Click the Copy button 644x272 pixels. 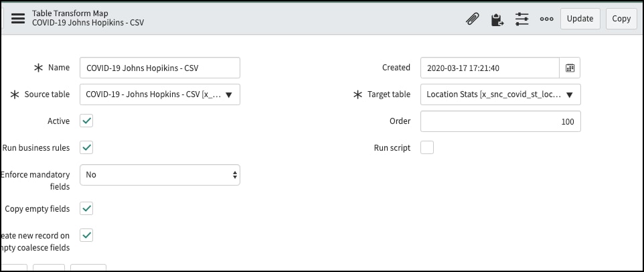pos(621,19)
